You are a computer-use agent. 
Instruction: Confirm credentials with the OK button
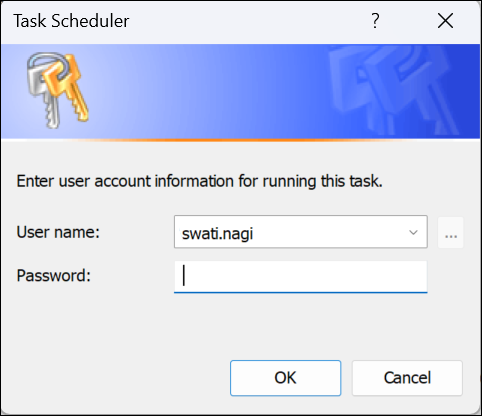[285, 378]
